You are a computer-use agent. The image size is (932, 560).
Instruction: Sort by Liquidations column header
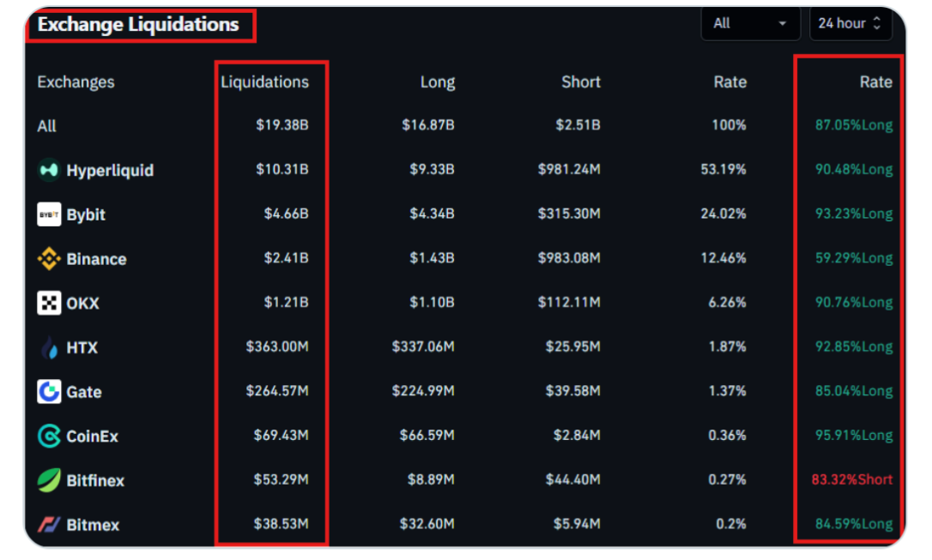[x=264, y=82]
